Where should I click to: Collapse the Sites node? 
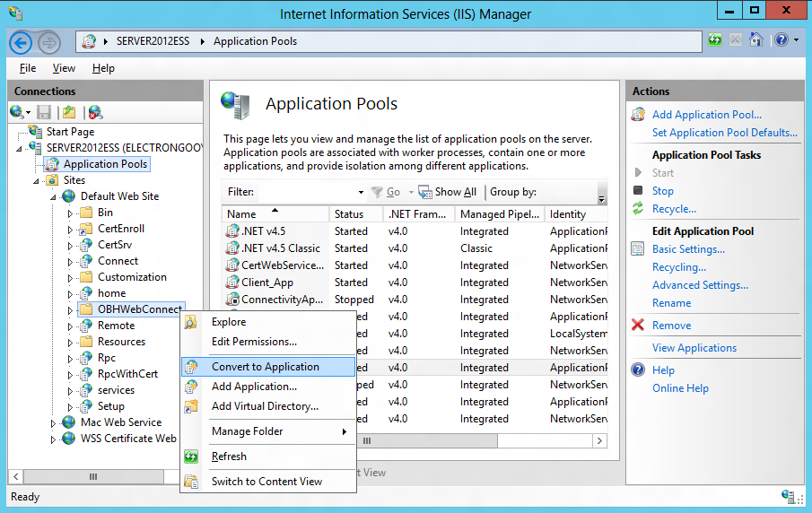coord(36,180)
